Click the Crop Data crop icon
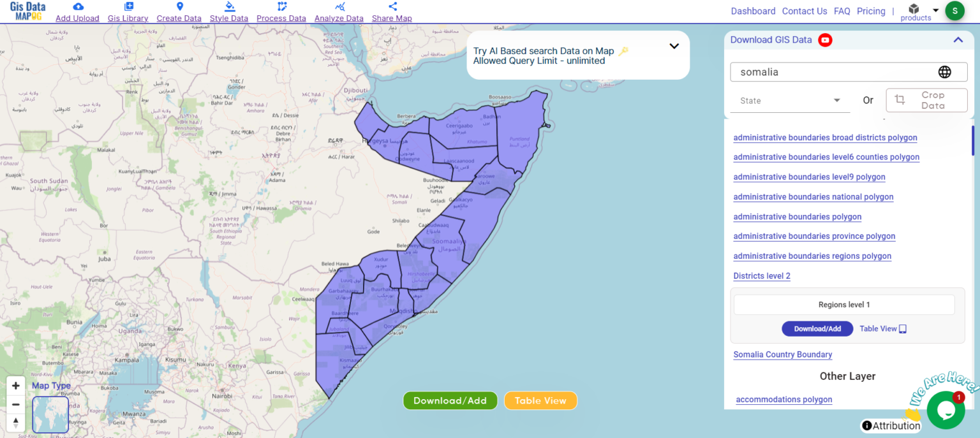The image size is (980, 438). click(900, 99)
